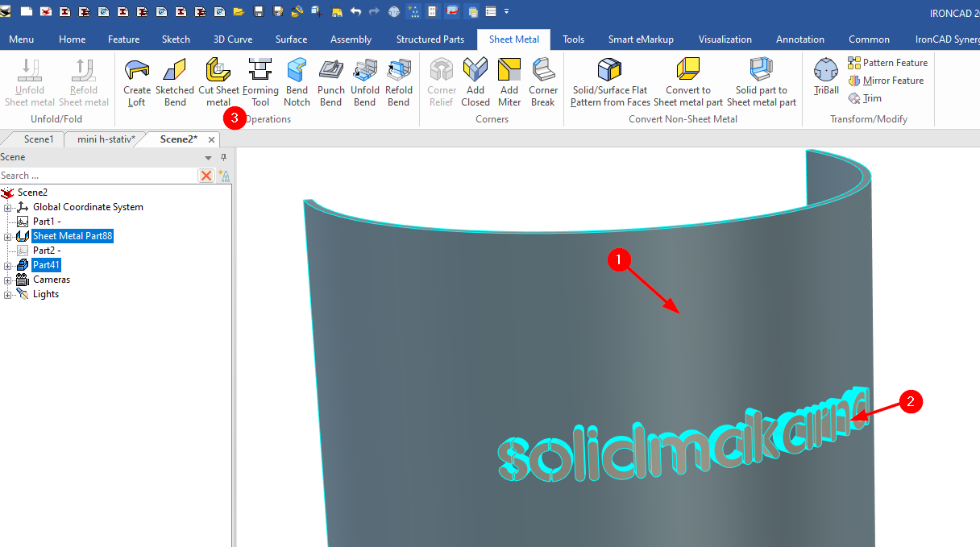This screenshot has width=980, height=547.
Task: Open the Tools ribbon tab
Action: pyautogui.click(x=574, y=39)
